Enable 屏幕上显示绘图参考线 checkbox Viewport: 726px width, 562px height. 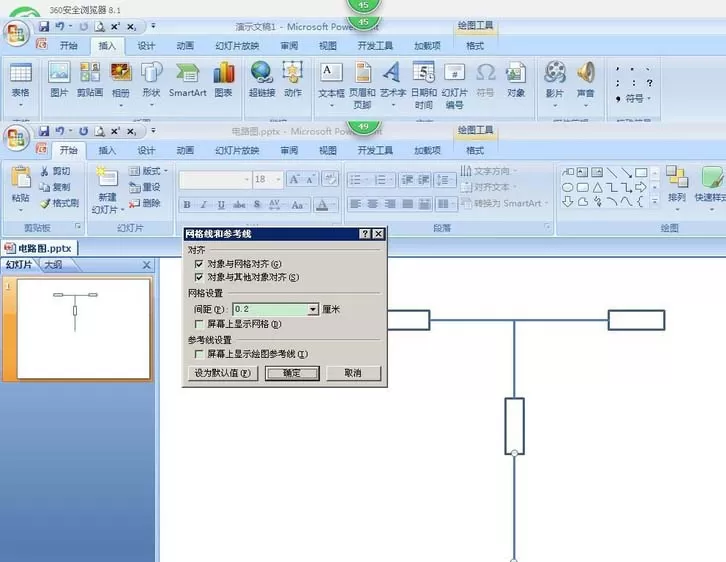click(x=199, y=354)
